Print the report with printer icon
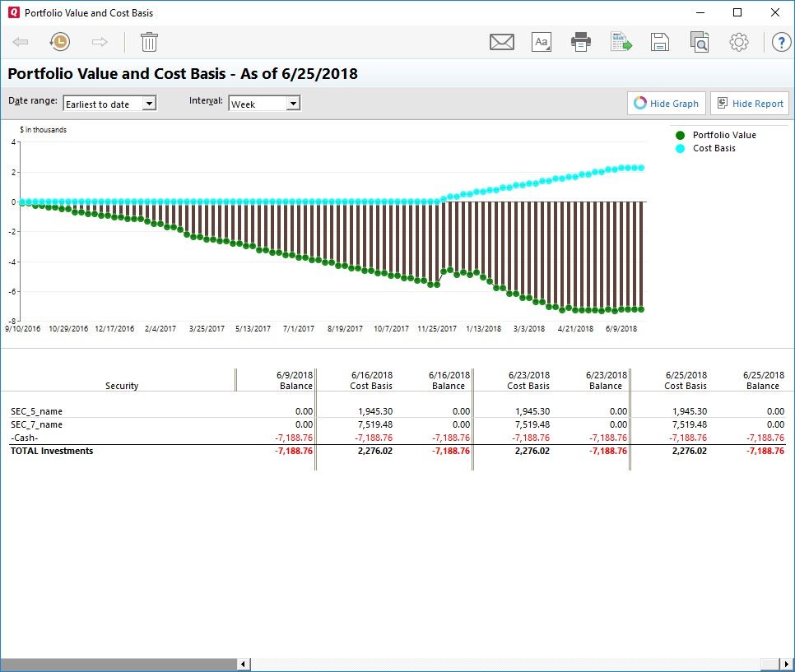Screen dimensions: 795x672 581,42
